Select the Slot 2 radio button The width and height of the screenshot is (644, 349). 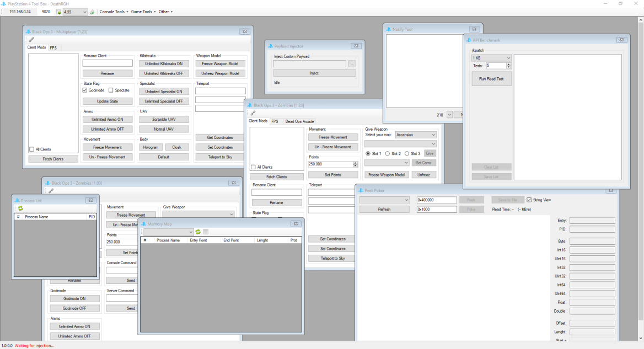387,154
